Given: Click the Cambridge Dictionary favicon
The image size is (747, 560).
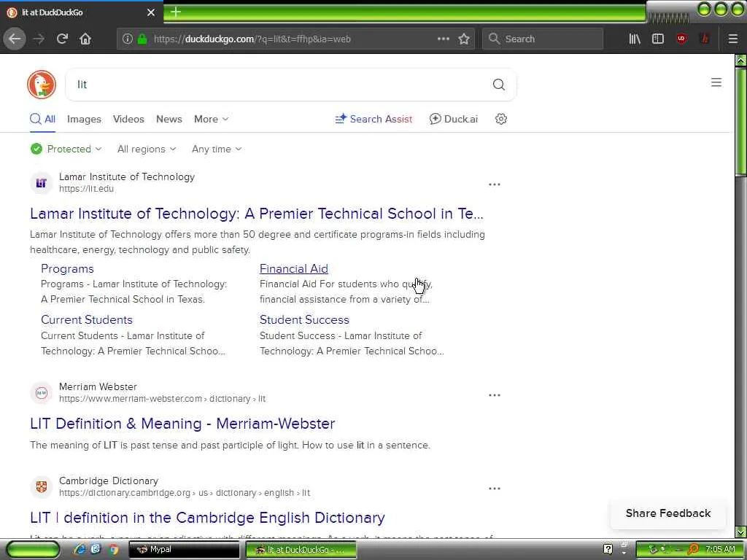Looking at the screenshot, I should (x=42, y=486).
